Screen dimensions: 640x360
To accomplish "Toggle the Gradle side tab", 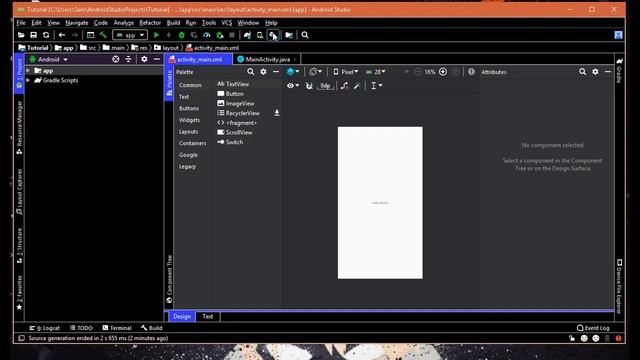I will tap(619, 70).
